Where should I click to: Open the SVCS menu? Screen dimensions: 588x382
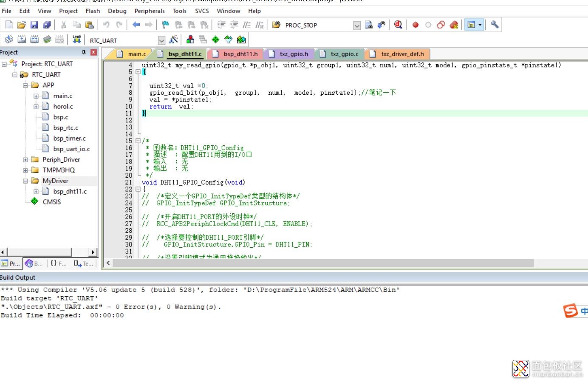coord(202,11)
